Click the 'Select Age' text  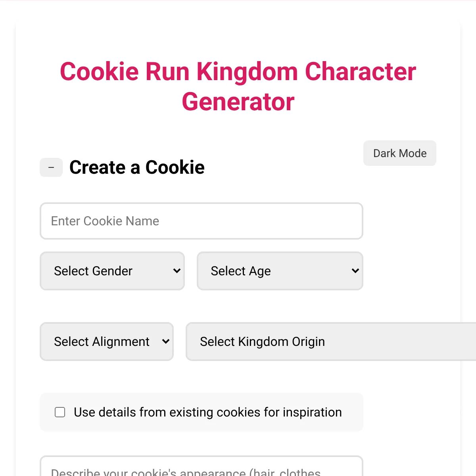coord(241,271)
